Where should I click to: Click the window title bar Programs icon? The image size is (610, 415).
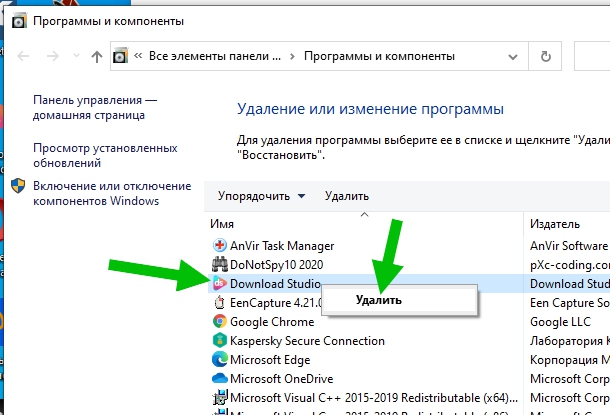(x=19, y=21)
